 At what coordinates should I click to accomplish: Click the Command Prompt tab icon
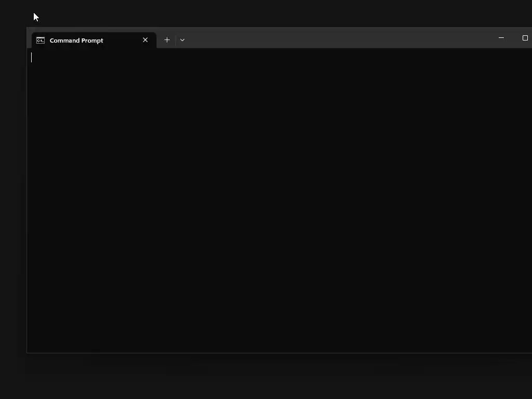pos(41,41)
